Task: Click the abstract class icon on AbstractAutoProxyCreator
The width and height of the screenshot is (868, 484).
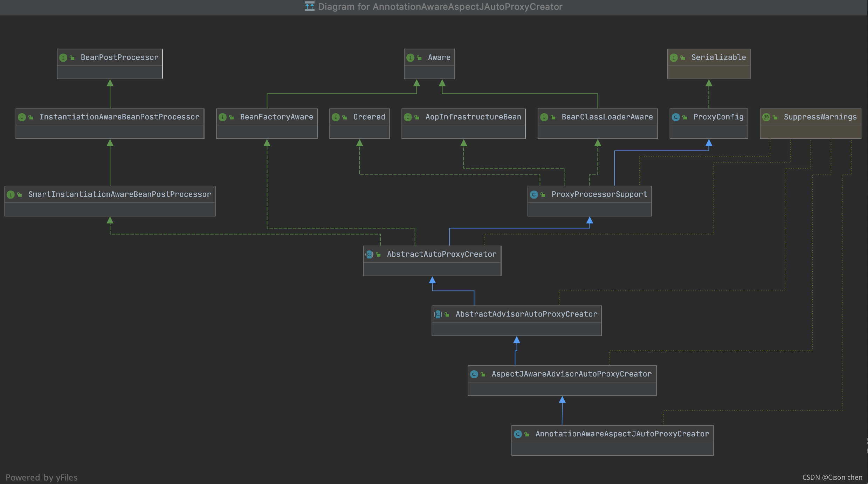Action: pos(369,255)
